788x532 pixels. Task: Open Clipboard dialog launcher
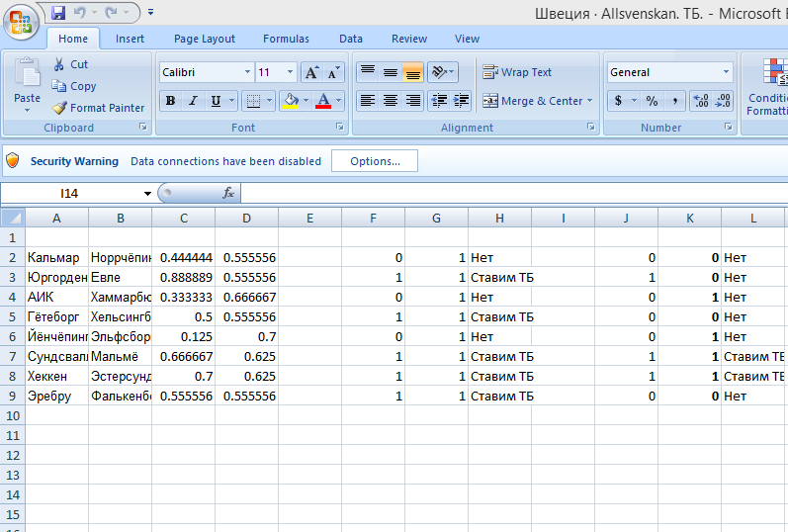click(143, 128)
